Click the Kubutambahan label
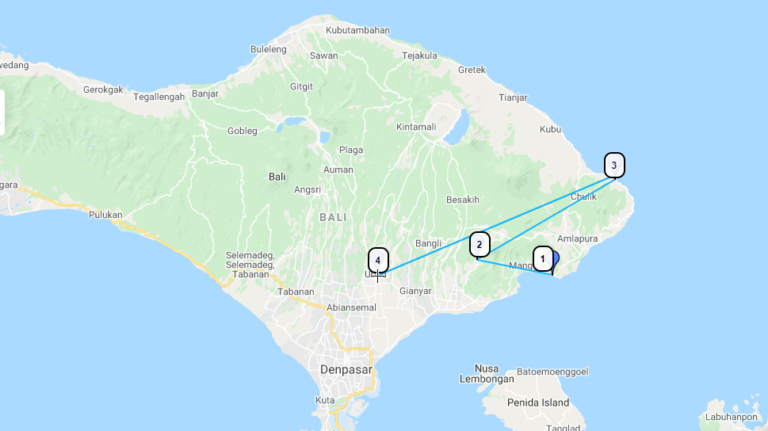768x431 pixels. click(x=358, y=30)
